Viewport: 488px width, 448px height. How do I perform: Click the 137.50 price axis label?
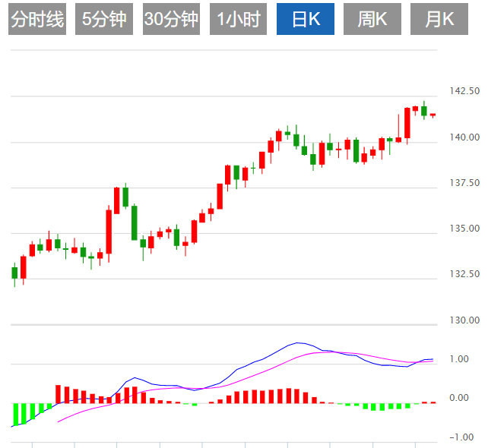[x=464, y=183]
